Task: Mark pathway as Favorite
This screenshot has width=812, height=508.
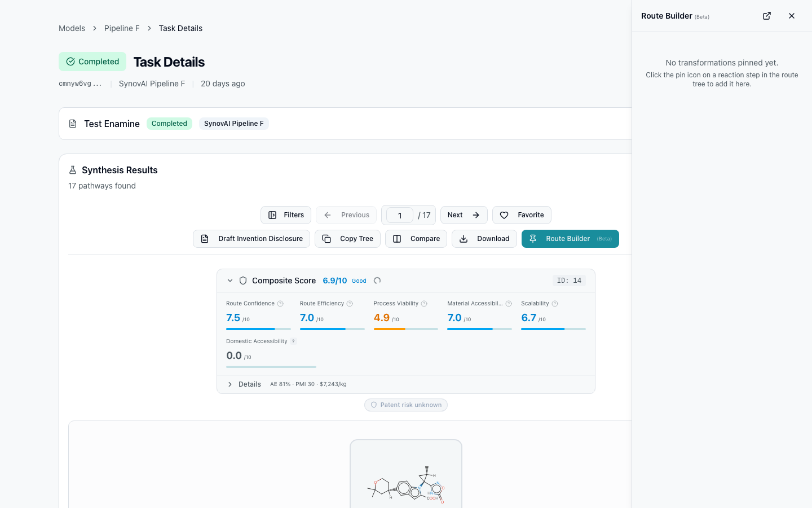Action: [x=522, y=215]
